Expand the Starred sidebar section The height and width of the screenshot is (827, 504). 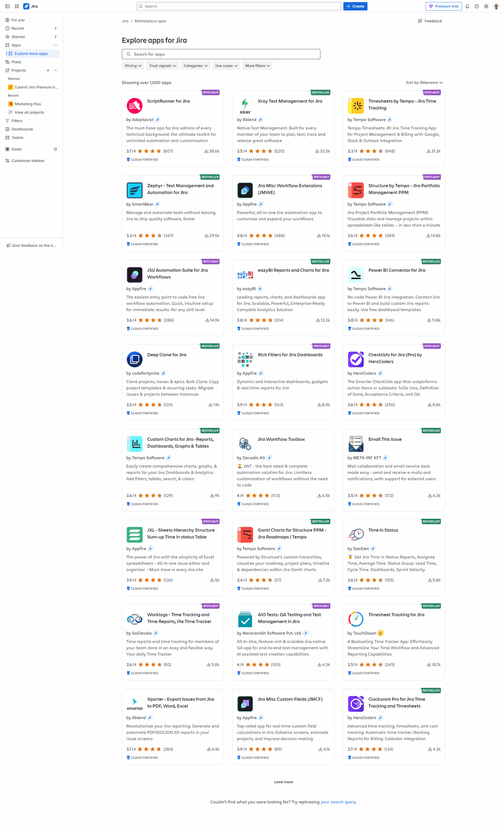[x=55, y=37]
